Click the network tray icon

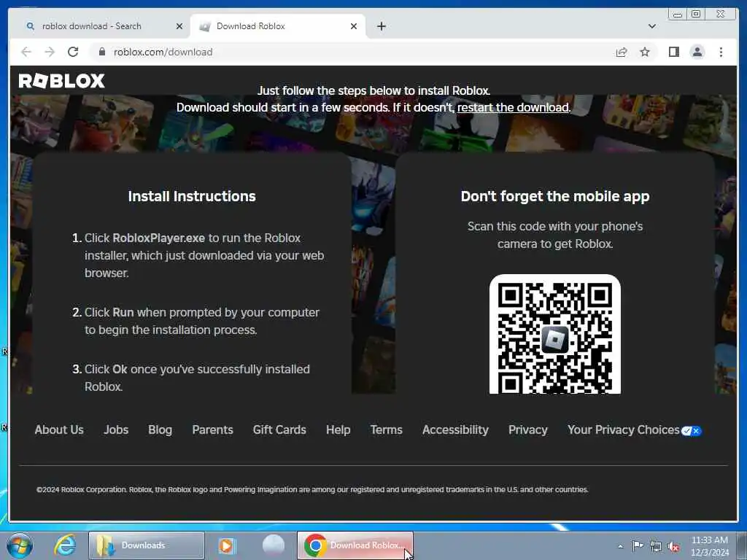(656, 546)
